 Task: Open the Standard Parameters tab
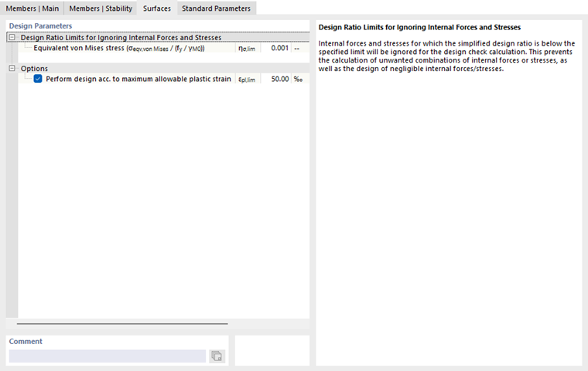click(216, 9)
